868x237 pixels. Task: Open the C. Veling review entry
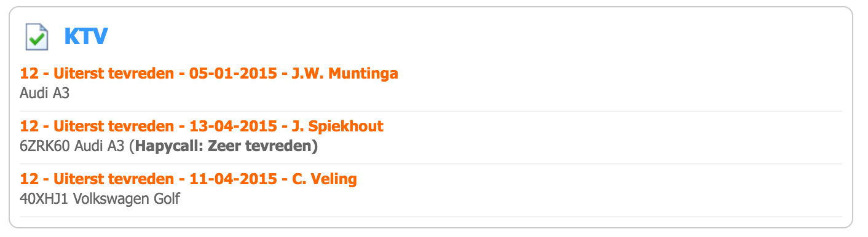tap(188, 179)
